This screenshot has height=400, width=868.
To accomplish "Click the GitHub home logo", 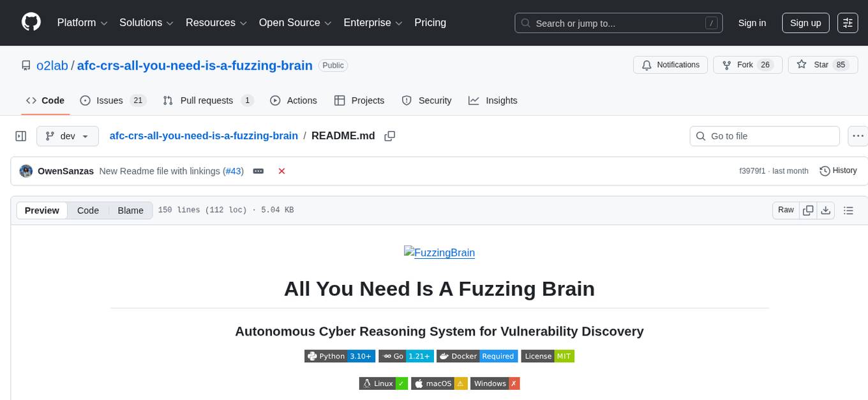I will pyautogui.click(x=31, y=22).
